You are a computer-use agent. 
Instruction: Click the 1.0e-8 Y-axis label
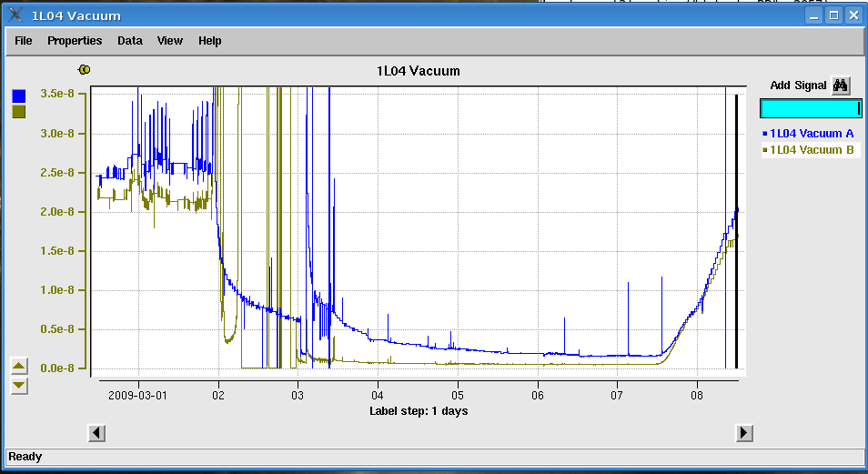[x=57, y=290]
